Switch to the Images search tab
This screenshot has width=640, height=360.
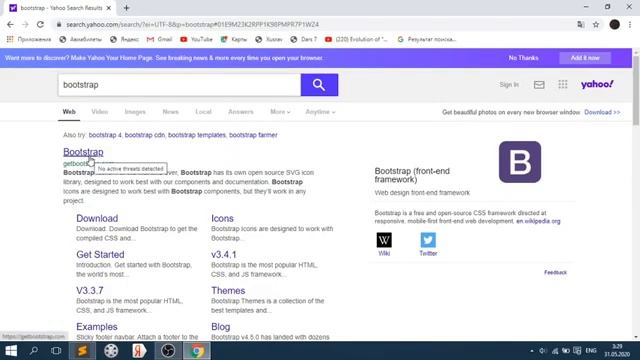click(x=135, y=112)
